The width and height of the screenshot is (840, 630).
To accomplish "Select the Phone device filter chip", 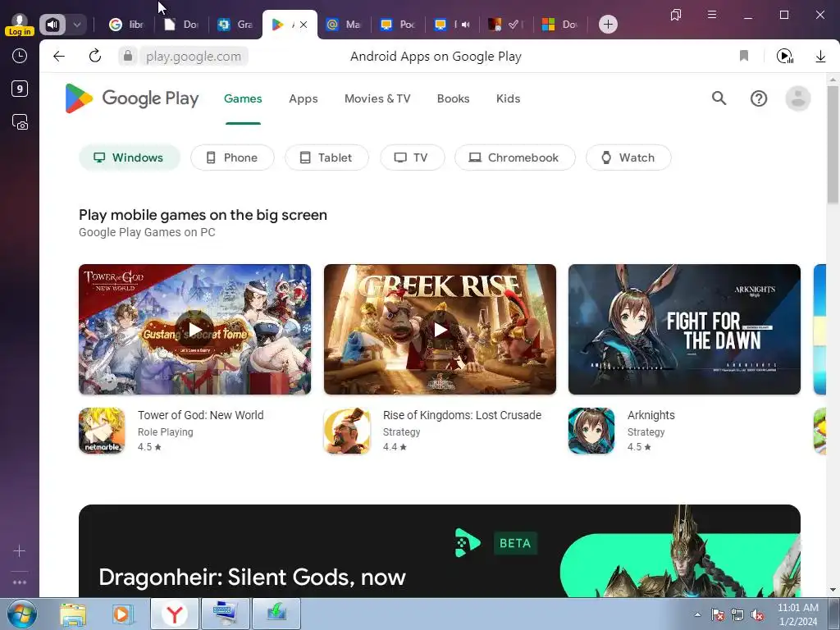I will (x=232, y=157).
